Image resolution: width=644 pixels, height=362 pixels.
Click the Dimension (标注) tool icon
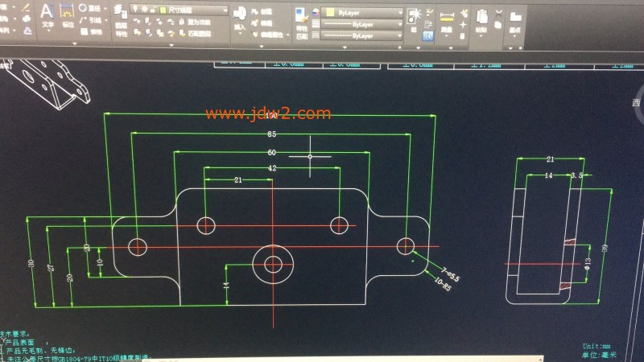click(68, 14)
